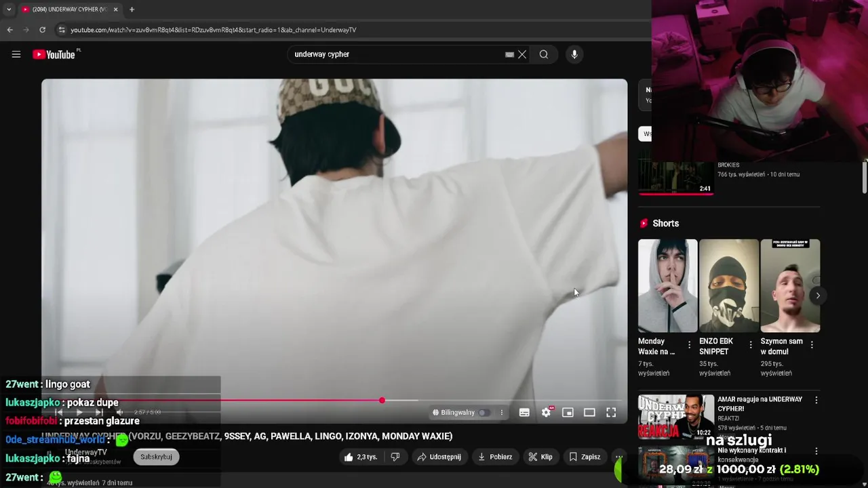The width and height of the screenshot is (868, 488).
Task: Enter fullscreen mode
Action: (611, 412)
